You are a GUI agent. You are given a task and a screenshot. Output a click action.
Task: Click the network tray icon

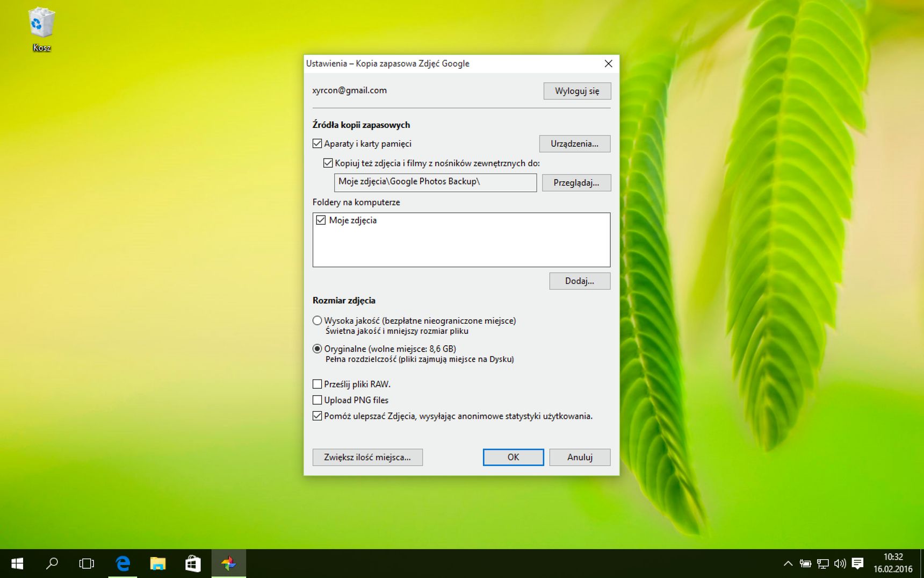(x=822, y=563)
